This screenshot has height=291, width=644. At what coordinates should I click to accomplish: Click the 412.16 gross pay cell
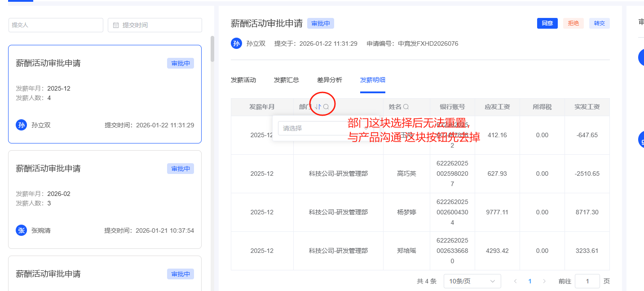pyautogui.click(x=497, y=135)
